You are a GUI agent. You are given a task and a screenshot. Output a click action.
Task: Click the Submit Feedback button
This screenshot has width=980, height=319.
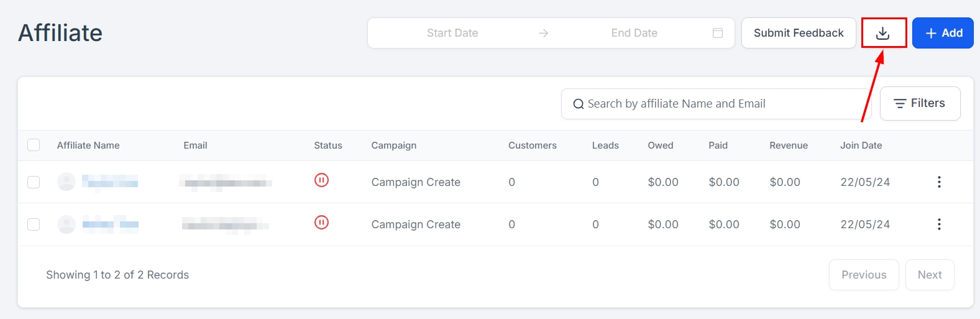point(798,33)
